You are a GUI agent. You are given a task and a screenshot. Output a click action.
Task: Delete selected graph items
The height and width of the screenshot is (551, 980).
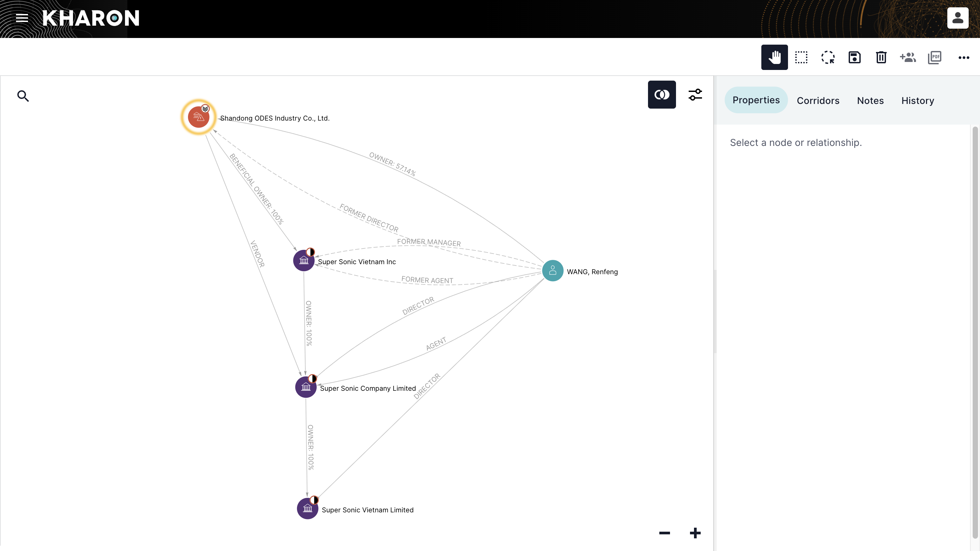pyautogui.click(x=881, y=57)
